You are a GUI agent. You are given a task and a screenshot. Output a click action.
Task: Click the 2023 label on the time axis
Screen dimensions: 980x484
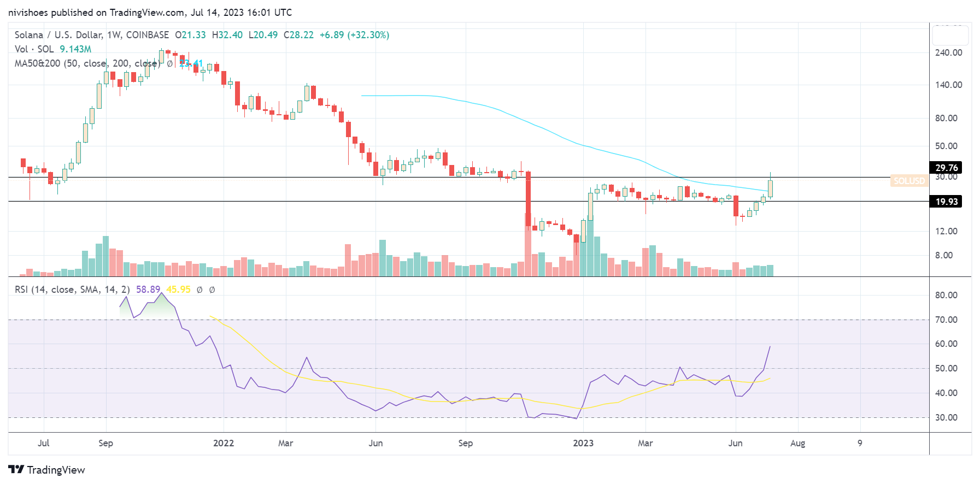[583, 443]
